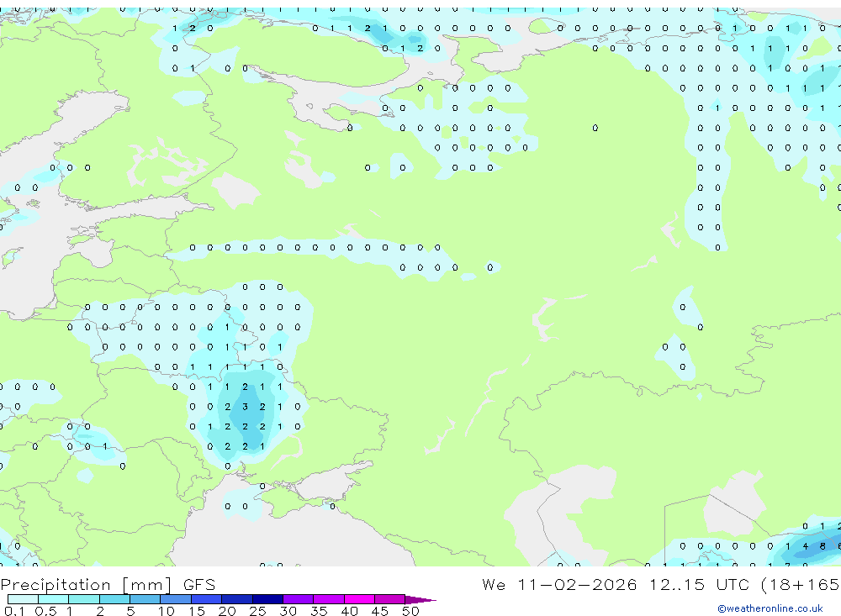Click the 25–30 mm dark blue swatch

267,599
